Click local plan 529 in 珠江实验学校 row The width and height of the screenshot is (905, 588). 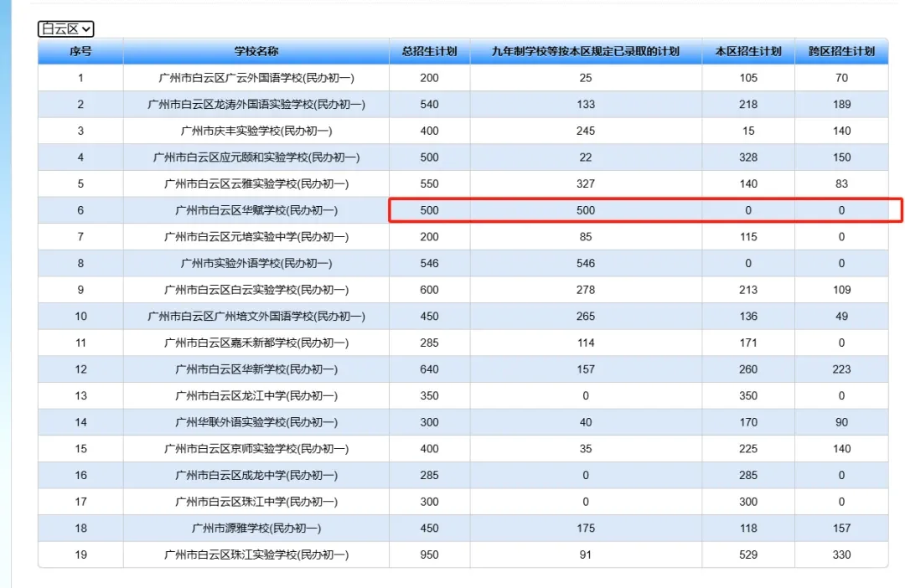click(748, 555)
